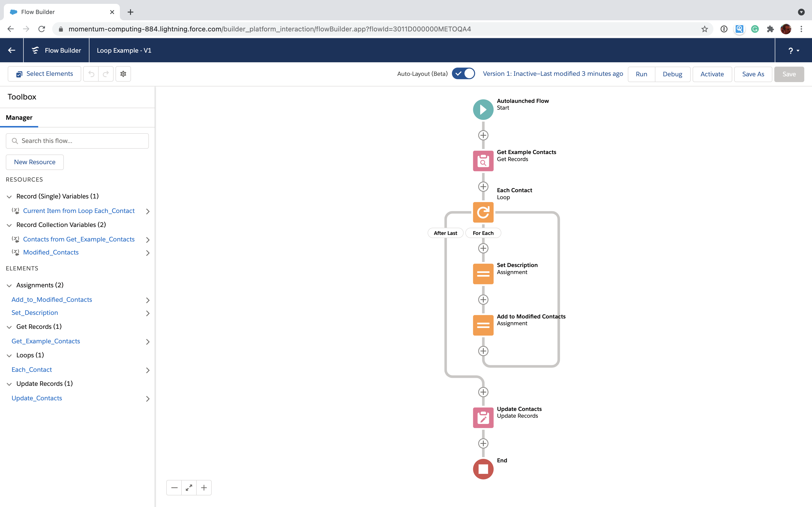The height and width of the screenshot is (507, 812).
Task: Click the Get Example Contacts Get Records icon
Action: (483, 161)
